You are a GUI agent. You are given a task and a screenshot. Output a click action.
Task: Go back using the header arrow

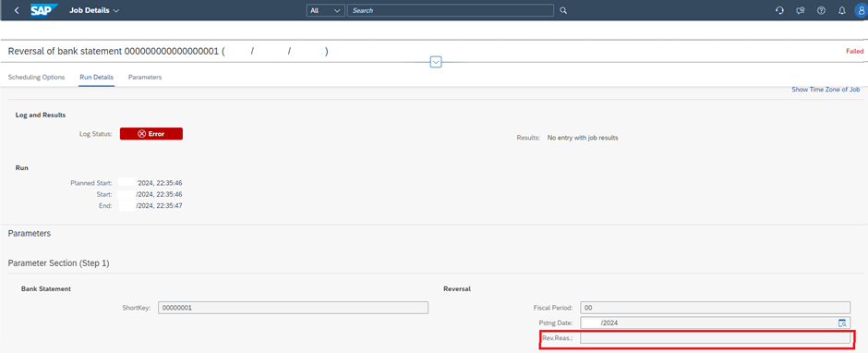tap(17, 10)
